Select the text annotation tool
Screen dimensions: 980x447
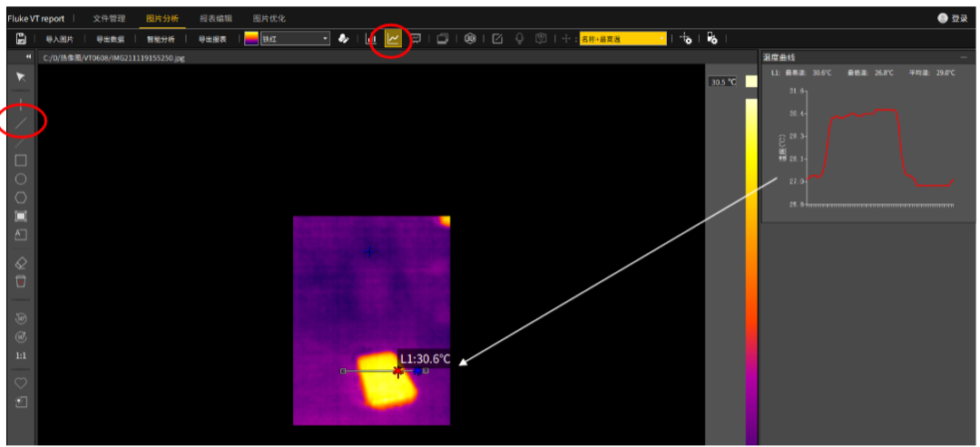point(21,235)
